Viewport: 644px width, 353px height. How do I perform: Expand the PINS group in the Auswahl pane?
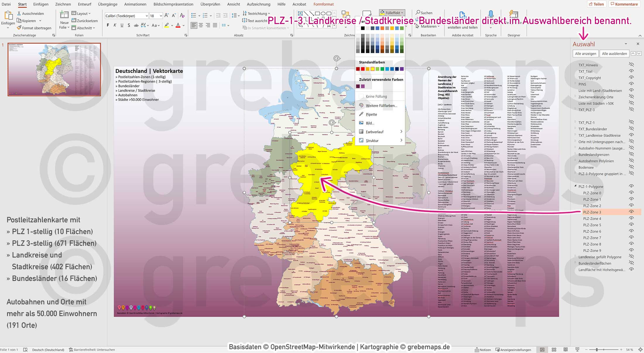(x=575, y=84)
